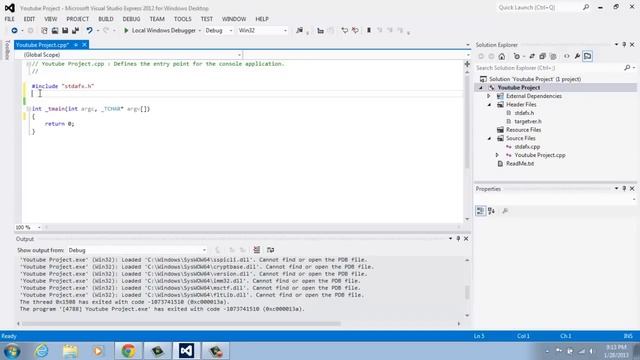Select ReadMe.txt in Solution Explorer
This screenshot has width=640, height=360.
click(520, 164)
